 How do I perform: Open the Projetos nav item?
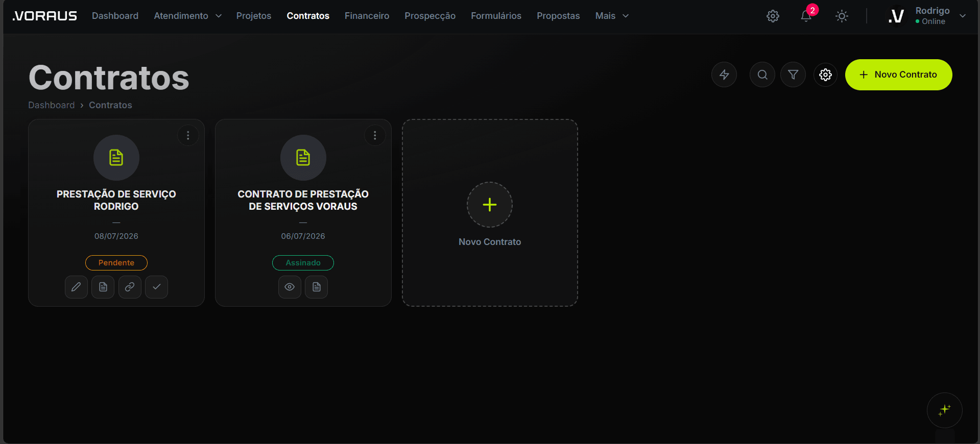click(x=254, y=16)
